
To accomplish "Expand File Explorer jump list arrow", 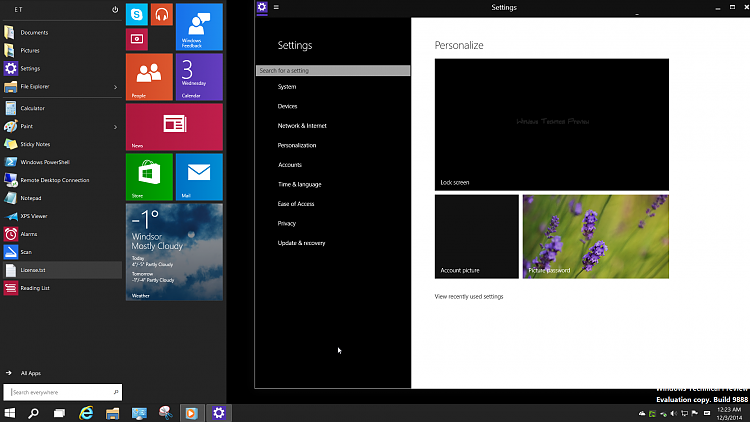I will [x=115, y=87].
